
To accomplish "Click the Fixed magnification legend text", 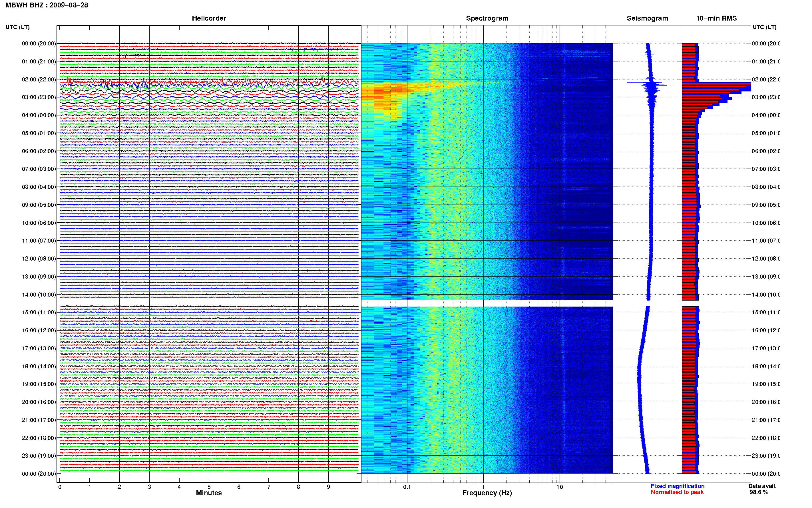I will point(678,486).
